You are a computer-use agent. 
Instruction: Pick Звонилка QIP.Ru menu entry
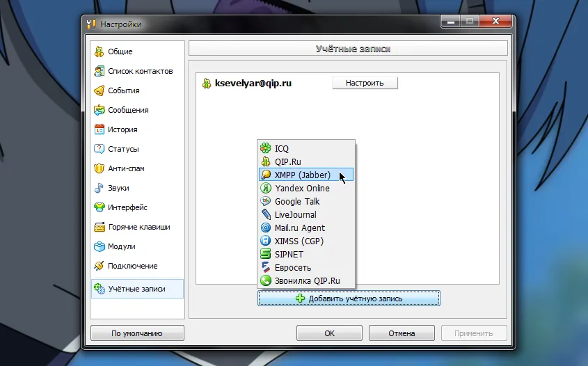(x=305, y=280)
